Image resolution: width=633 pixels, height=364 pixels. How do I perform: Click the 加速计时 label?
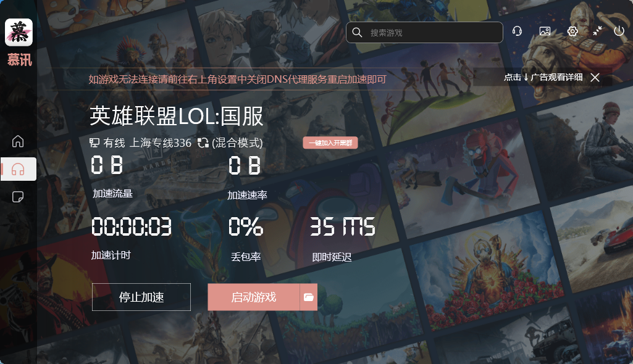click(111, 255)
